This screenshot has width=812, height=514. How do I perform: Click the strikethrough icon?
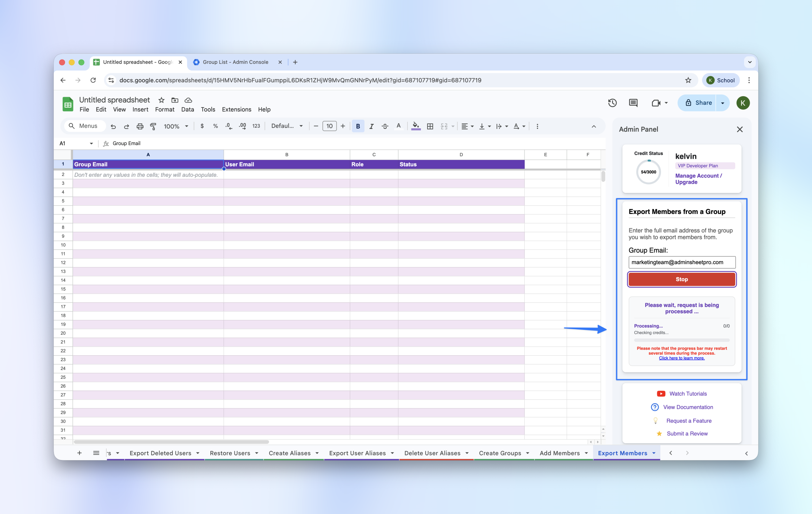point(385,126)
